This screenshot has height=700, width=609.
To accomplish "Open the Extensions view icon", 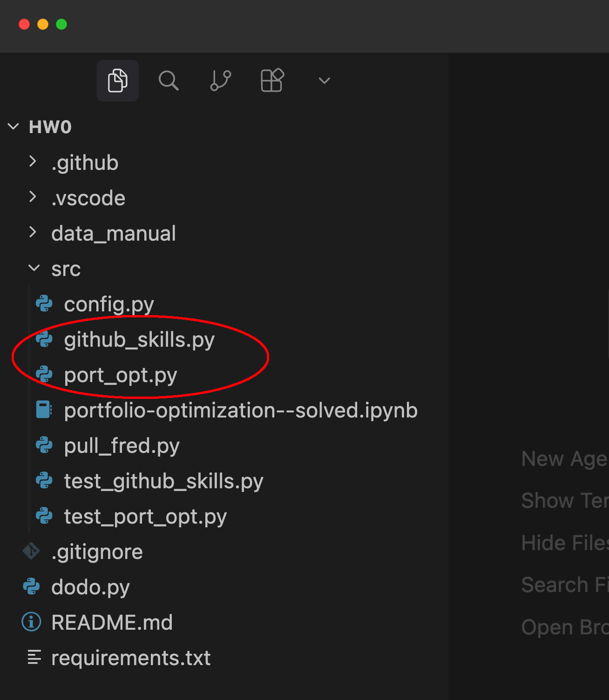I will point(272,81).
